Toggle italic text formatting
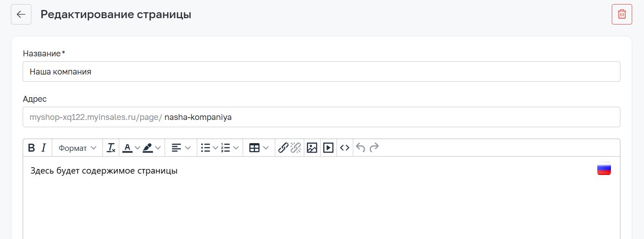Viewport: 644px width, 239px height. (44, 148)
